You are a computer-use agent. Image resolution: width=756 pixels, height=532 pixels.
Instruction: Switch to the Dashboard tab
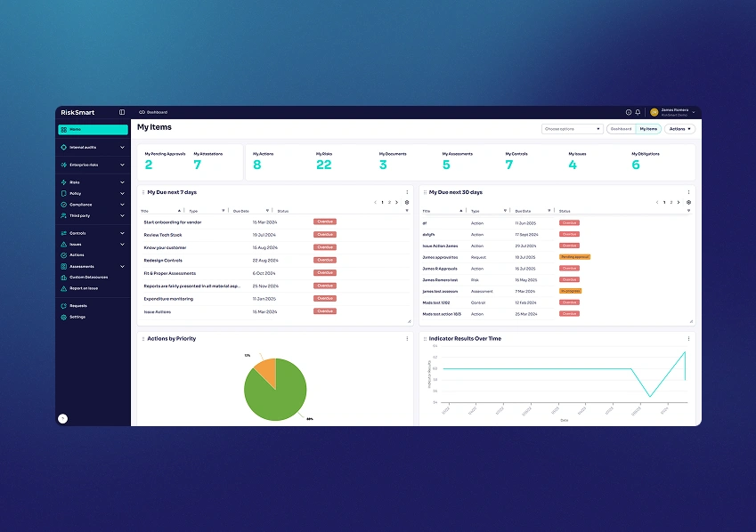coord(621,129)
